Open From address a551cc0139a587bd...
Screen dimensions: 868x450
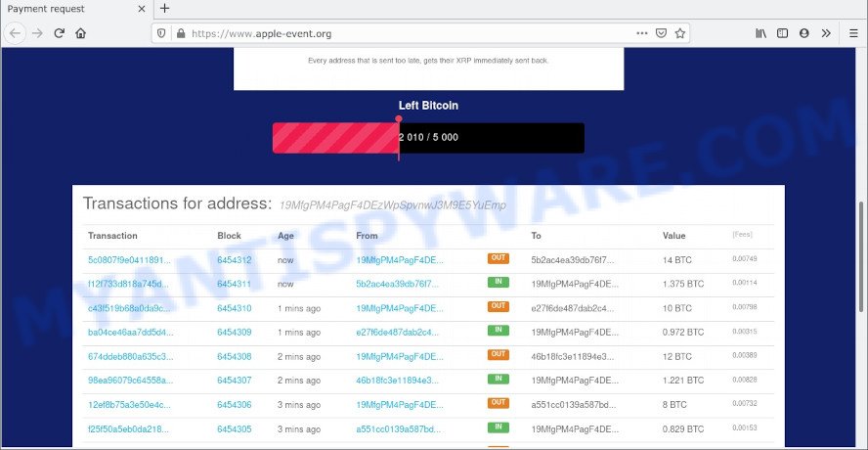click(x=399, y=428)
